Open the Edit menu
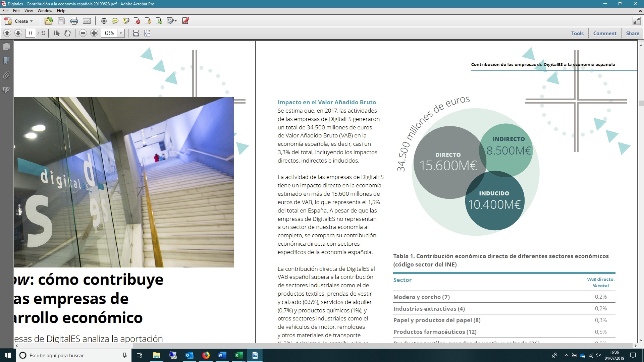 pyautogui.click(x=16, y=11)
